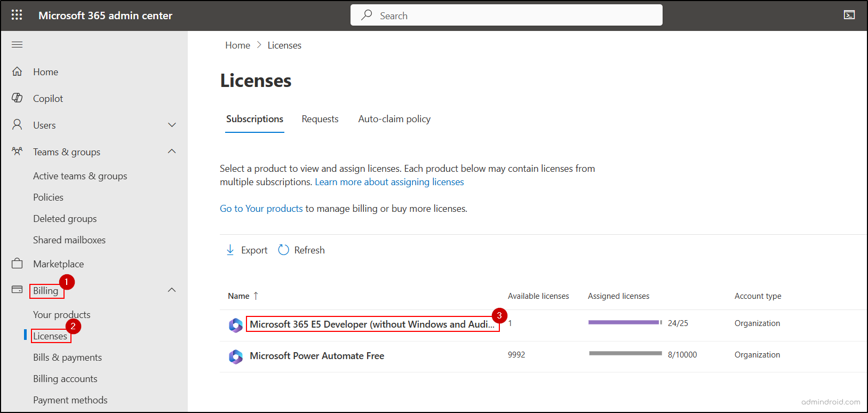Click the Marketplace bag icon
This screenshot has width=868, height=413.
click(x=17, y=263)
